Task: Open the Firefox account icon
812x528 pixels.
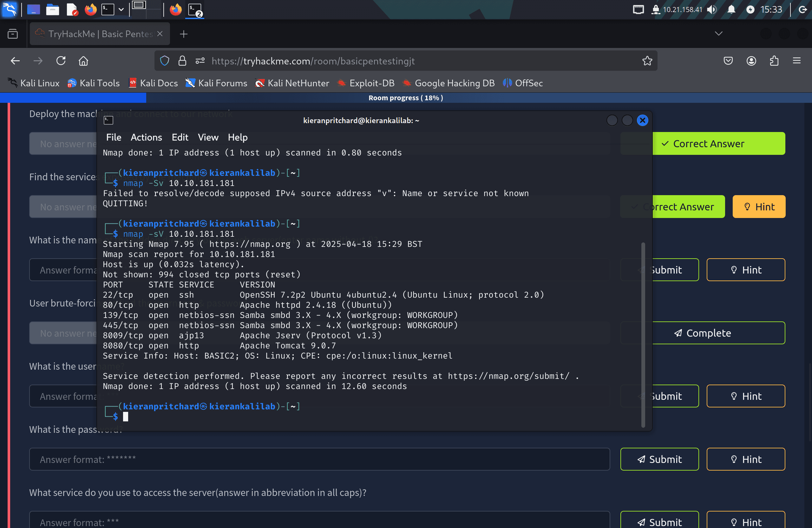Action: point(751,61)
